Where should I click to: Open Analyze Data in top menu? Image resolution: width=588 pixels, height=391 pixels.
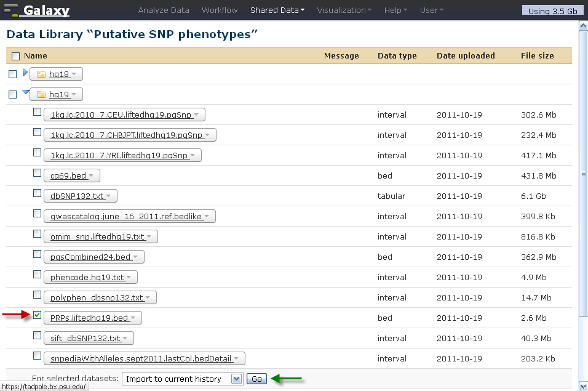coord(164,10)
